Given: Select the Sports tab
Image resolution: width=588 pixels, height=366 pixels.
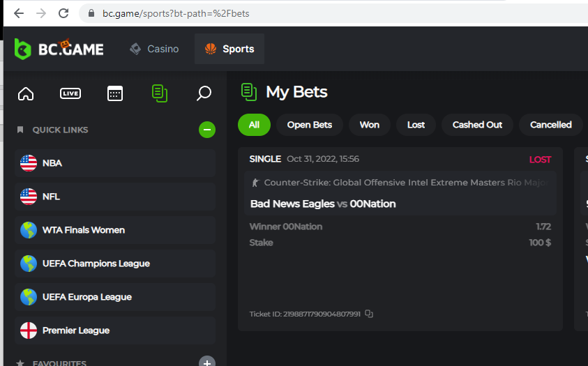Looking at the screenshot, I should coord(229,49).
